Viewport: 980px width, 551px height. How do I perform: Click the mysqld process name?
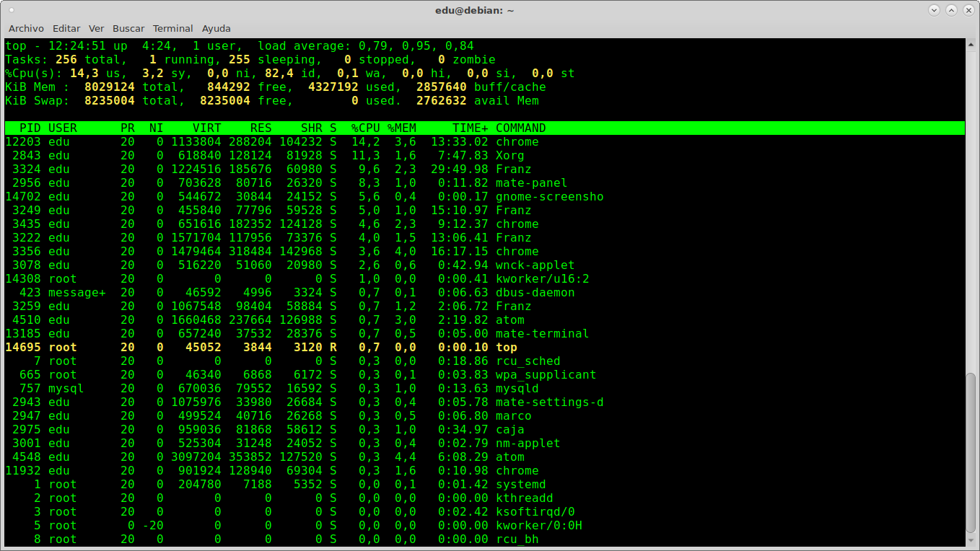tap(517, 389)
